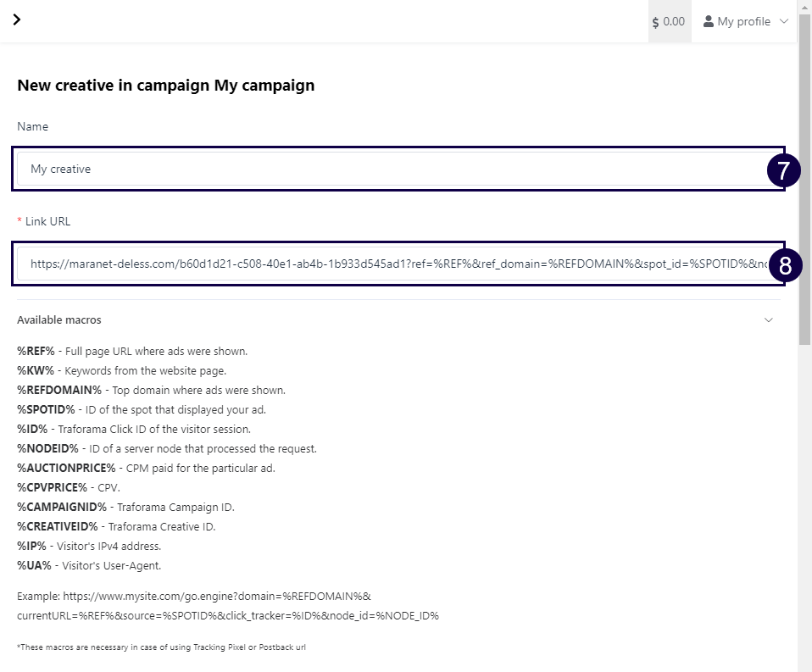The image size is (812, 672).
Task: Select the %CAMPAIGNID% macro
Action: (62, 507)
